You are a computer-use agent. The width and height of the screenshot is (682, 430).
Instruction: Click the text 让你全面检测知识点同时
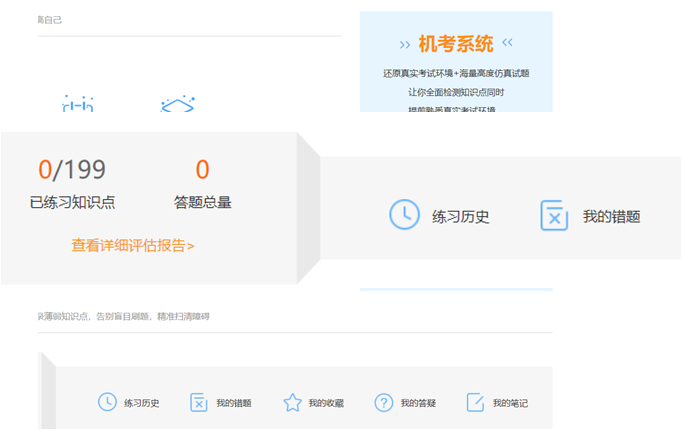pyautogui.click(x=456, y=92)
